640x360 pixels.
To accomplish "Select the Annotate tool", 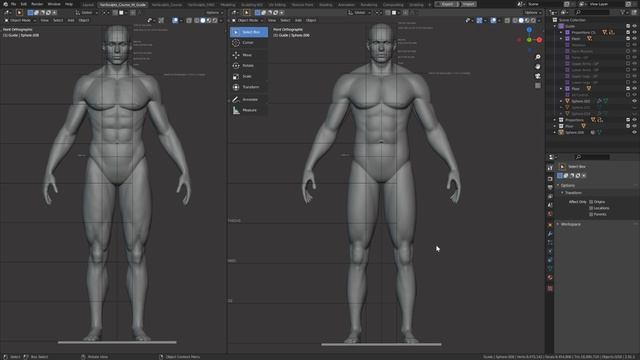I will [x=249, y=99].
